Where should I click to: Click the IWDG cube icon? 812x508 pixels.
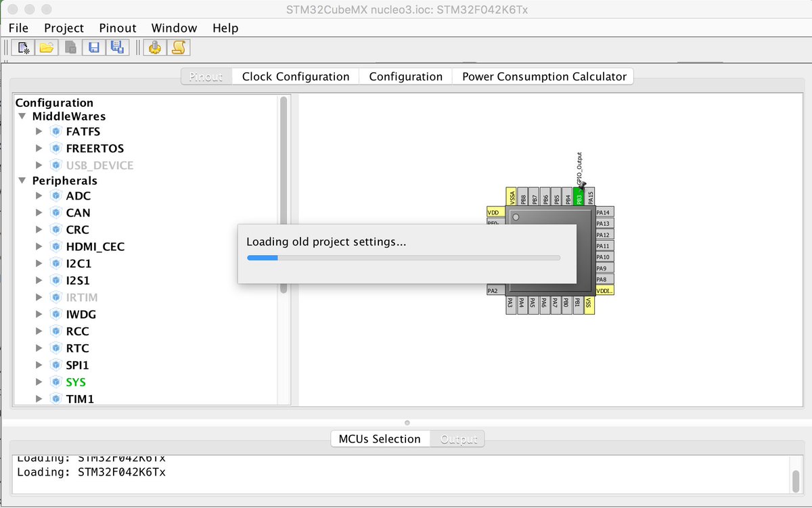[x=56, y=314]
